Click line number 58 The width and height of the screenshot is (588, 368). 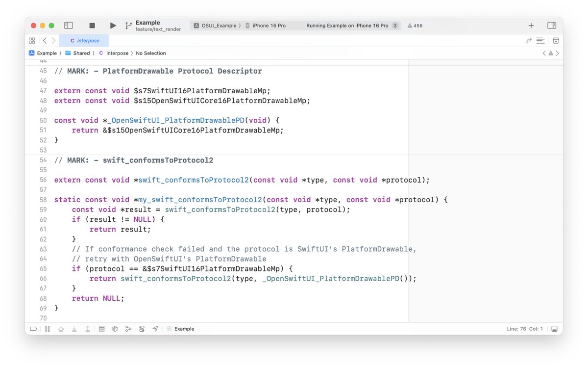[43, 200]
